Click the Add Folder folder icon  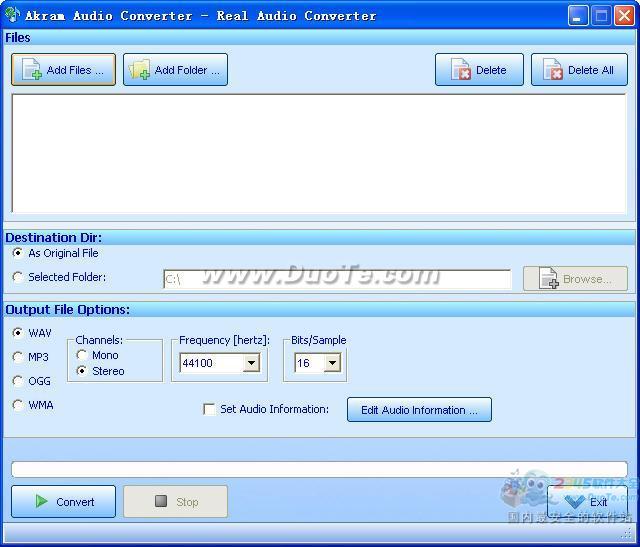[x=139, y=69]
